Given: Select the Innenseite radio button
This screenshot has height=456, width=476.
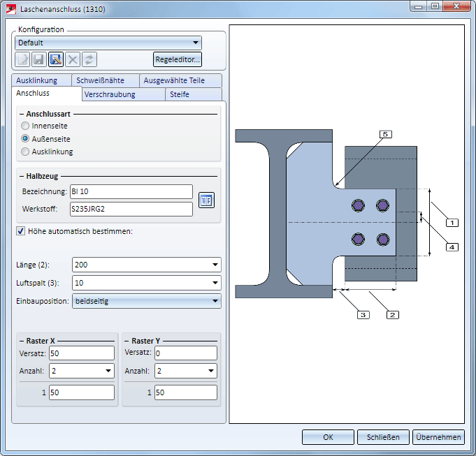Looking at the screenshot, I should (x=26, y=126).
